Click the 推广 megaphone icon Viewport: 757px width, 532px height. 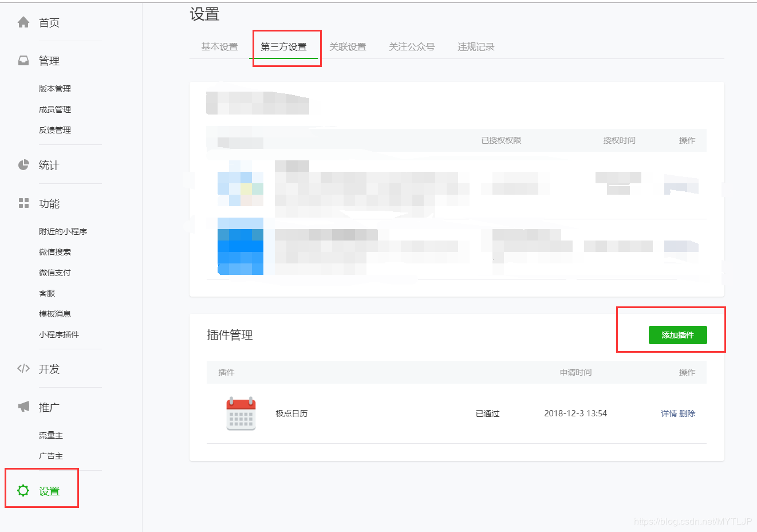[23, 407]
